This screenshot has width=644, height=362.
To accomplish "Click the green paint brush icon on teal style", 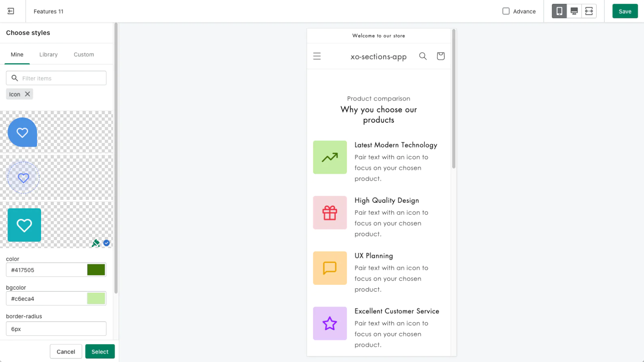I will [x=96, y=243].
